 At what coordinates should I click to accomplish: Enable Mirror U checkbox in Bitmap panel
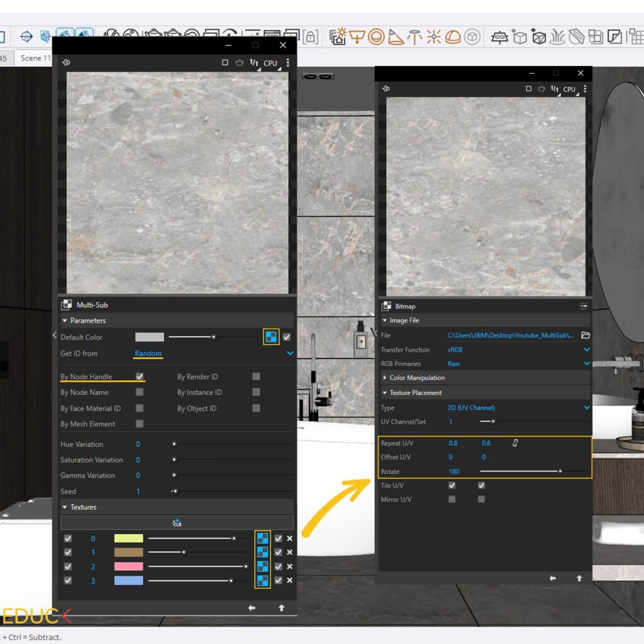pos(452,499)
